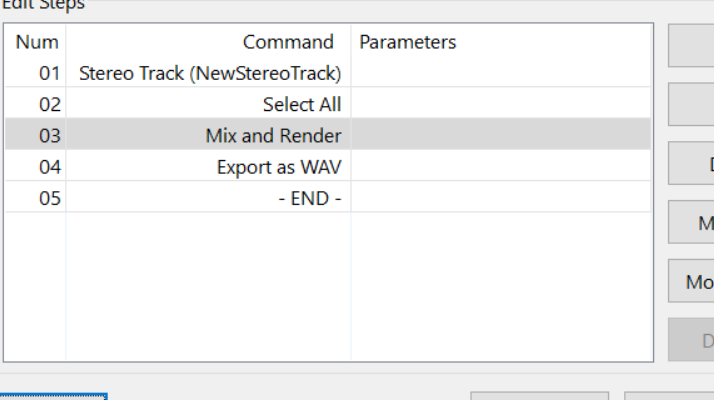
Task: Click the Num column header
Action: pos(37,42)
